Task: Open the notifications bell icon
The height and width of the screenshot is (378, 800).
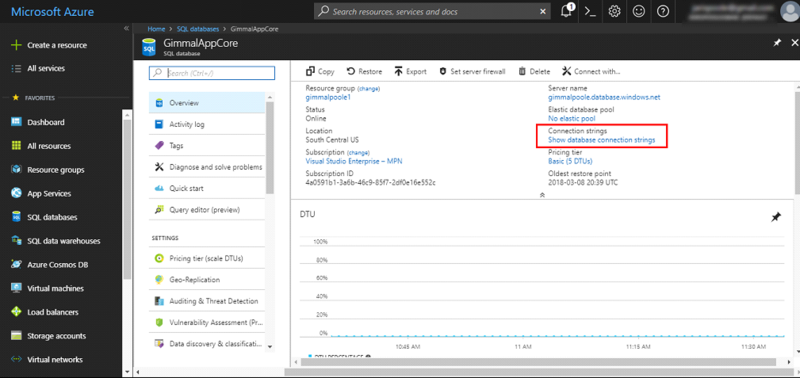Action: 566,11
